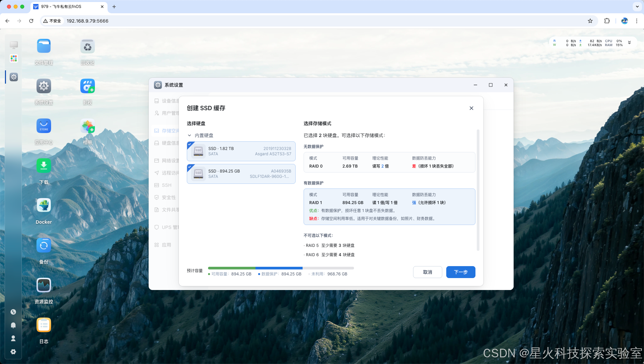Open the 相册 photos app icon

pyautogui.click(x=88, y=126)
